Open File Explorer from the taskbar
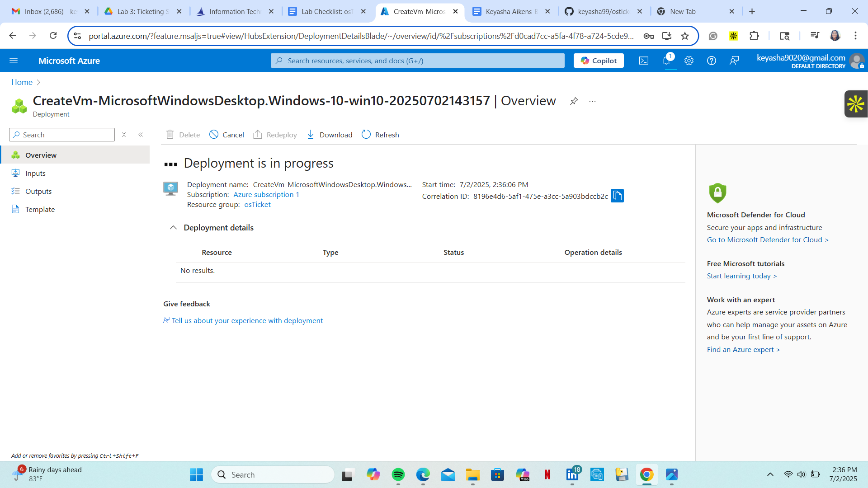 coord(473,474)
